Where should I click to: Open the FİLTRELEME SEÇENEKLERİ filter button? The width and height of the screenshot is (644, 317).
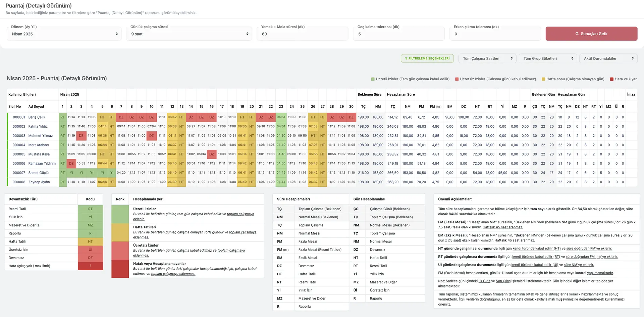click(427, 58)
